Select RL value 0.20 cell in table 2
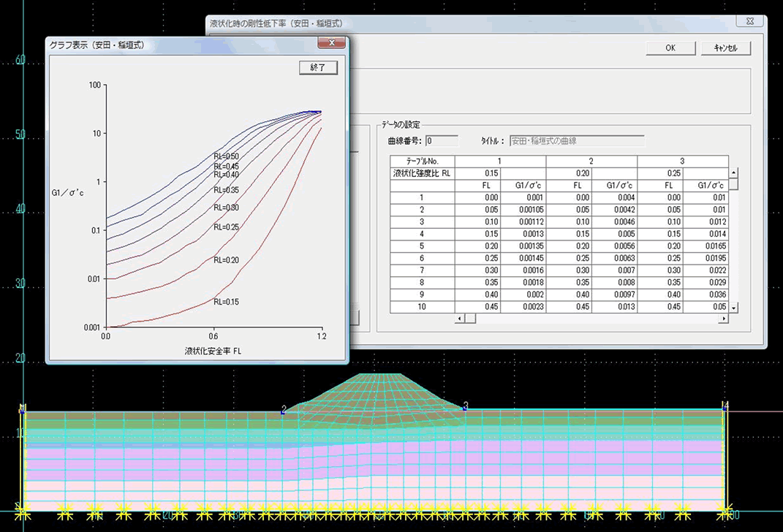This screenshot has width=783, height=532. pos(569,174)
